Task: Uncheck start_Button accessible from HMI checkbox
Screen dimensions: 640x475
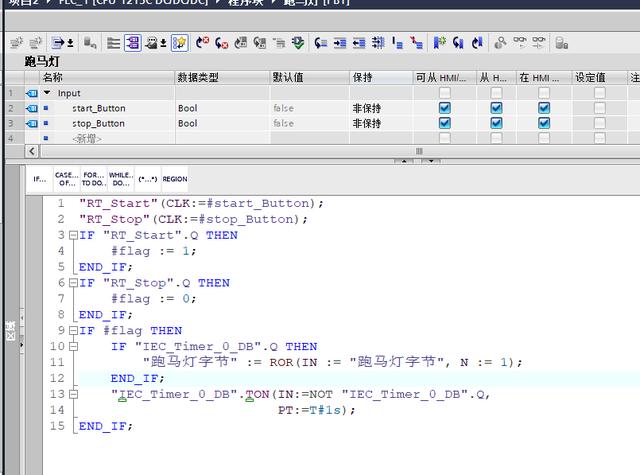Action: (444, 108)
